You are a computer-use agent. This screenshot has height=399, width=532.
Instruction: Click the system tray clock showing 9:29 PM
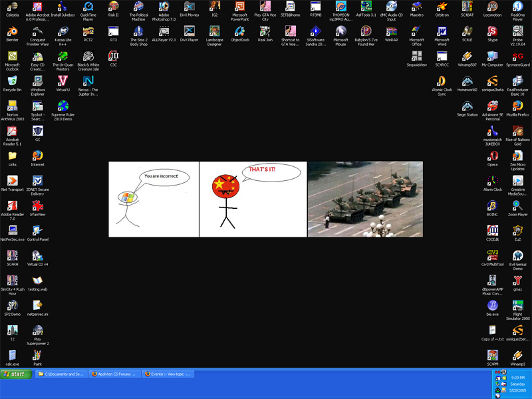pos(517,377)
